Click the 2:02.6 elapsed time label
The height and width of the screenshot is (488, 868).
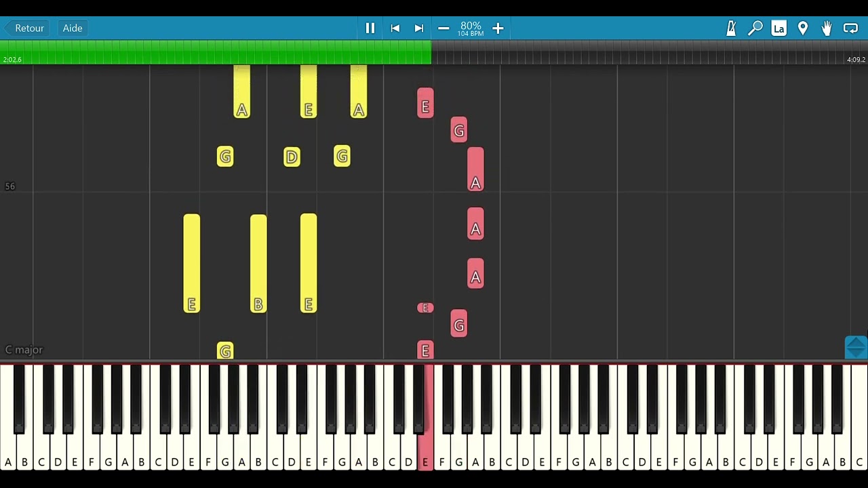pos(12,60)
